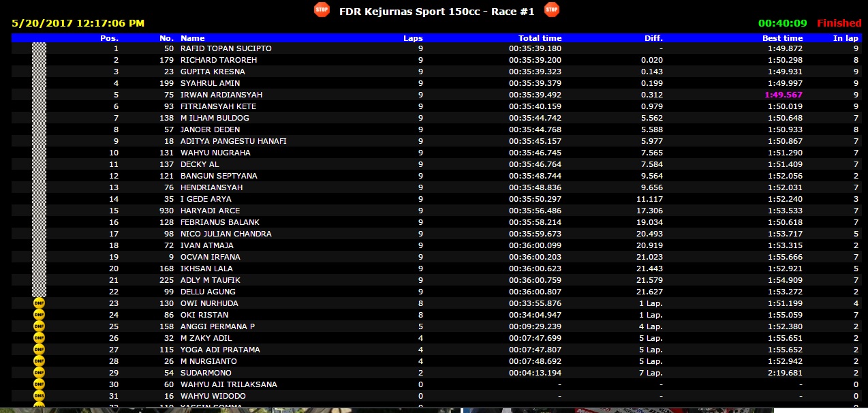Sort by the Pos. column header

[x=109, y=38]
